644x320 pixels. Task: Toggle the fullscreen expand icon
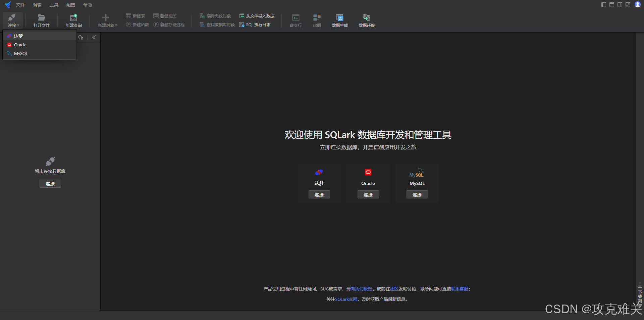click(x=628, y=5)
